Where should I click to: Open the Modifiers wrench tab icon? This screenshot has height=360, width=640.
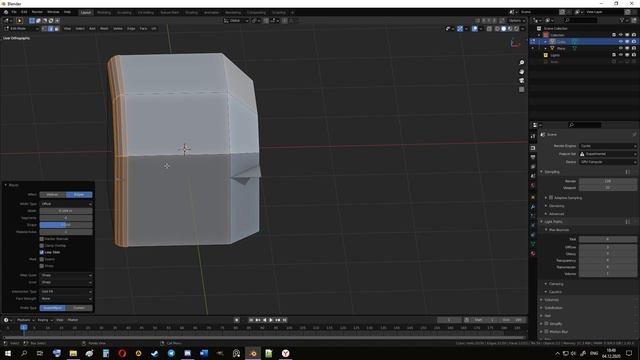533,207
